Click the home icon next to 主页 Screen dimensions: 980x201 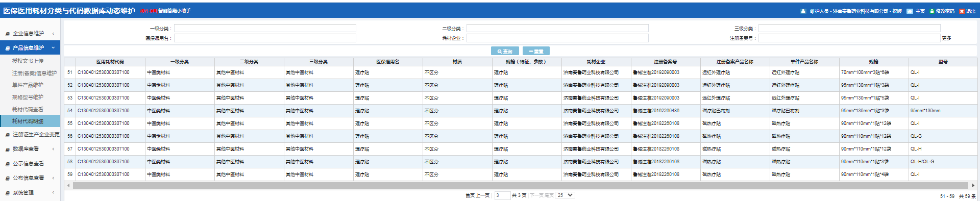(910, 11)
